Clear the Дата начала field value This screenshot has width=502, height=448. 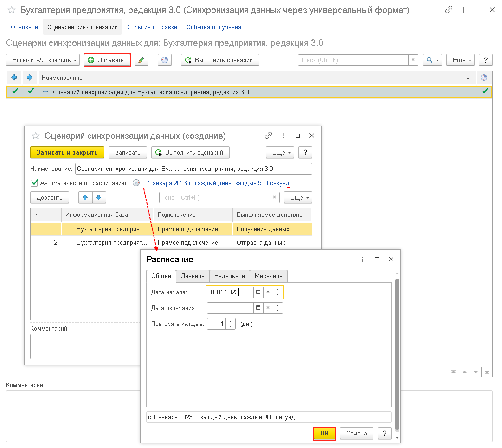click(x=268, y=292)
